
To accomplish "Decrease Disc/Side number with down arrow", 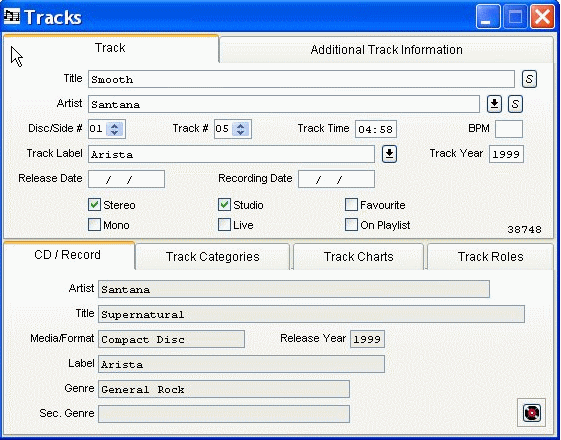I will coord(114,132).
